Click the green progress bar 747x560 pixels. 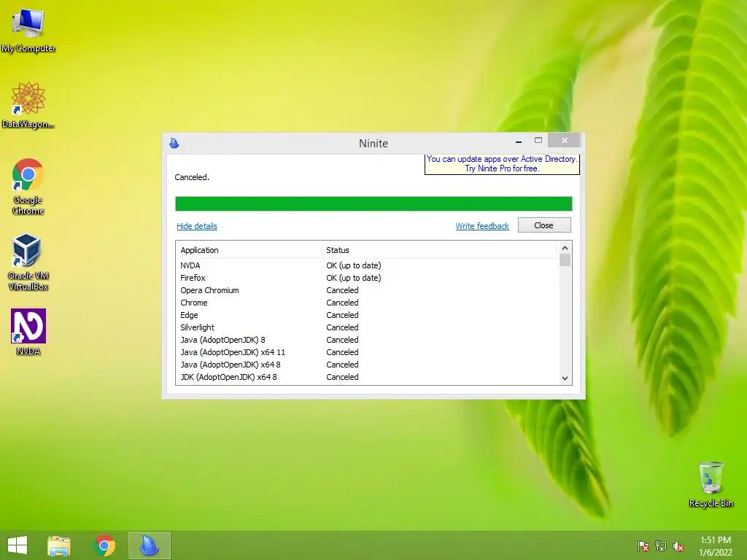pos(373,203)
